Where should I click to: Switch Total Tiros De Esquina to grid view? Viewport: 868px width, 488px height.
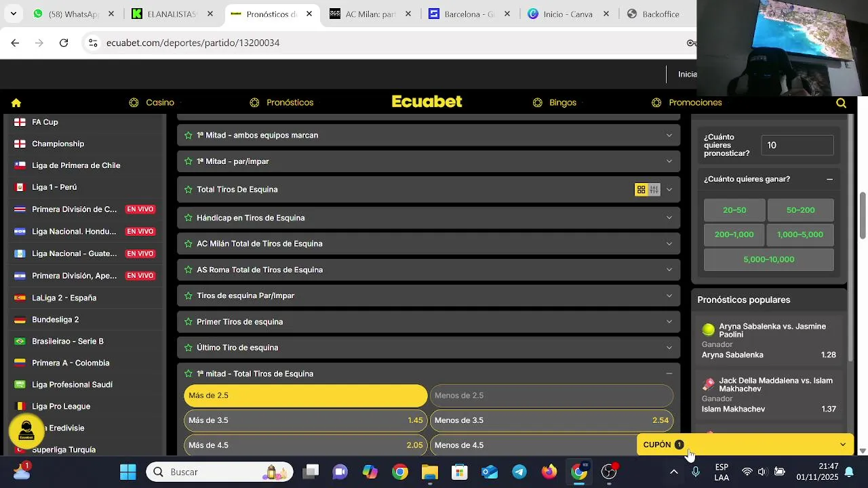[x=641, y=190]
